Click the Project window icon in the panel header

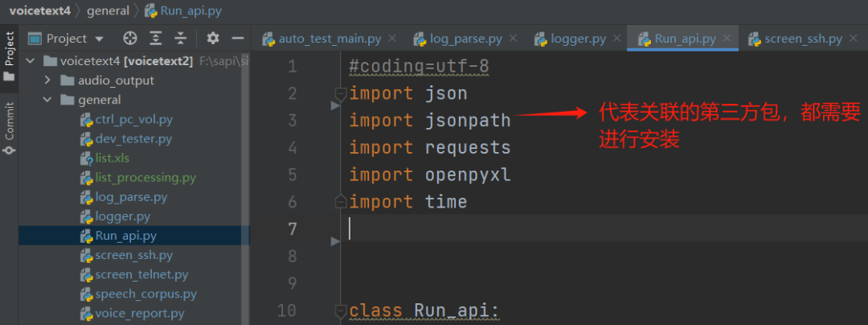tap(35, 38)
